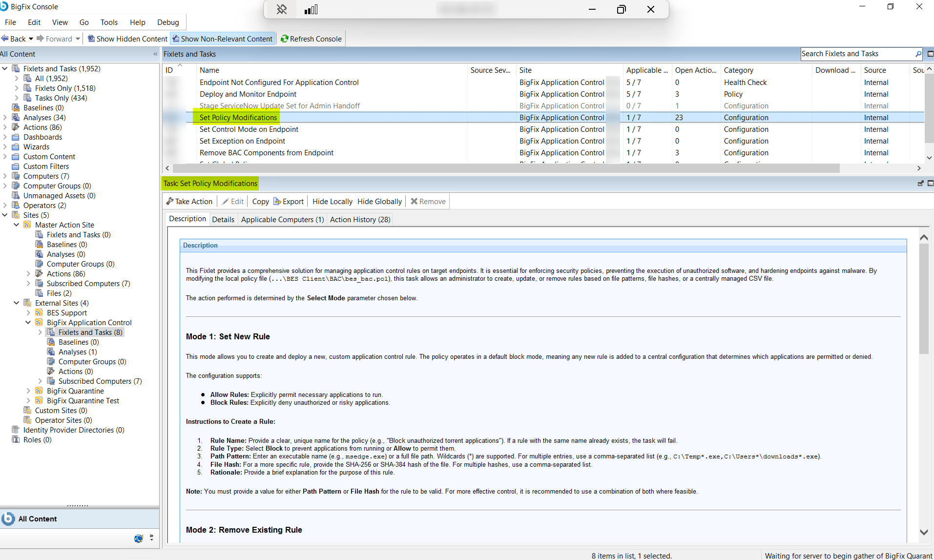Click the All Content domain button
The height and width of the screenshot is (560, 934).
(80, 519)
